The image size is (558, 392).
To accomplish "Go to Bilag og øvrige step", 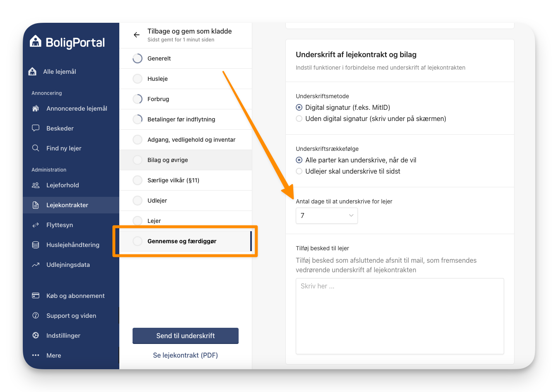I will tap(186, 160).
